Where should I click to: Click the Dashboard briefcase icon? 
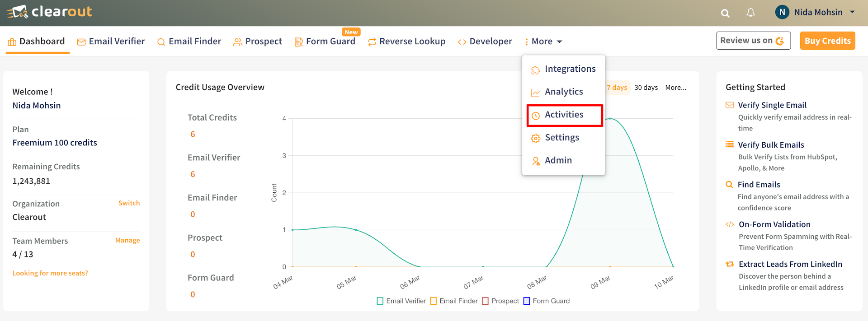12,42
